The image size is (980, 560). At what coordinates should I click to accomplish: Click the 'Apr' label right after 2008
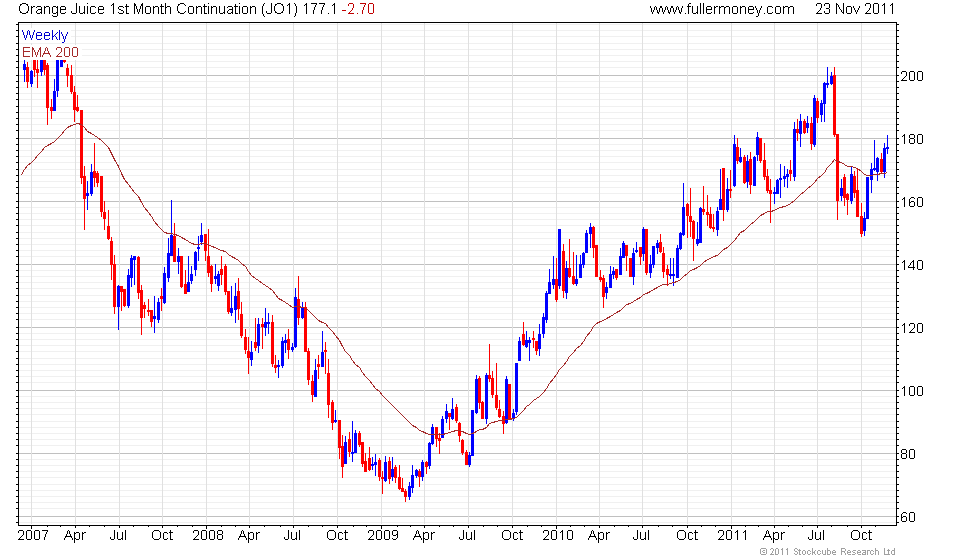point(249,536)
